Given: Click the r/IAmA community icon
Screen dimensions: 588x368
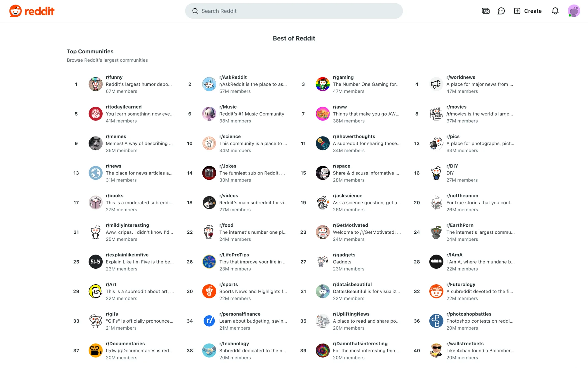Looking at the screenshot, I should pos(436,262).
